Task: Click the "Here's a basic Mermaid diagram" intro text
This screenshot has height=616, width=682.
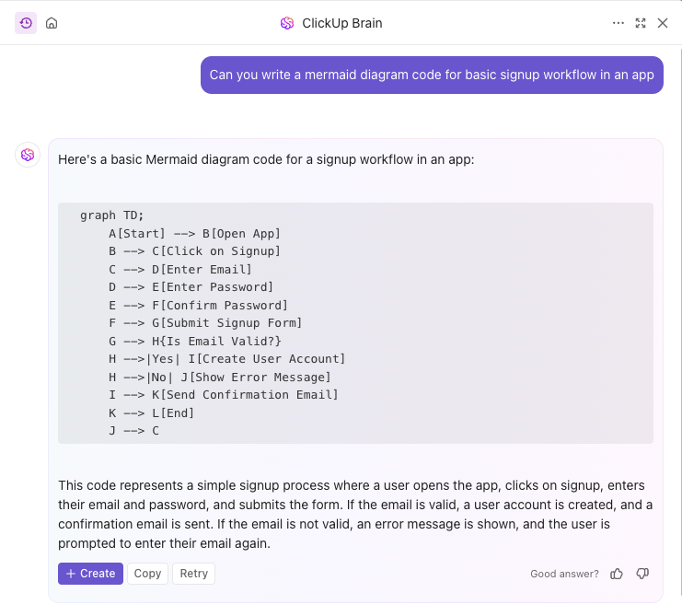Action: click(265, 159)
